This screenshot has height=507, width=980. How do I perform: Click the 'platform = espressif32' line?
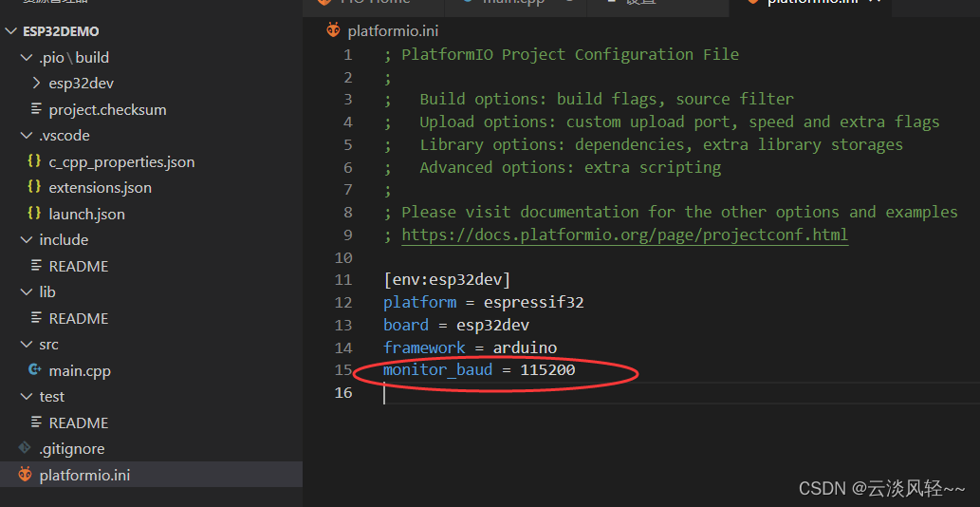(x=483, y=303)
